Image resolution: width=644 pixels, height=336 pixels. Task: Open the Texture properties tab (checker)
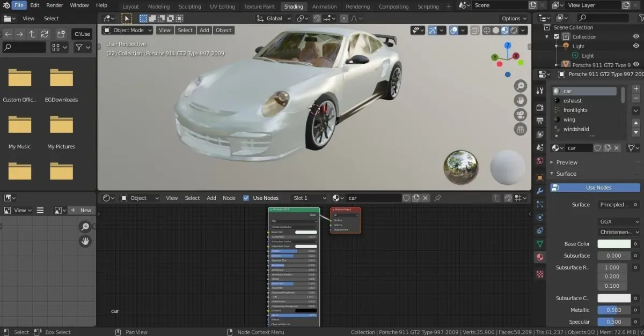(x=540, y=274)
